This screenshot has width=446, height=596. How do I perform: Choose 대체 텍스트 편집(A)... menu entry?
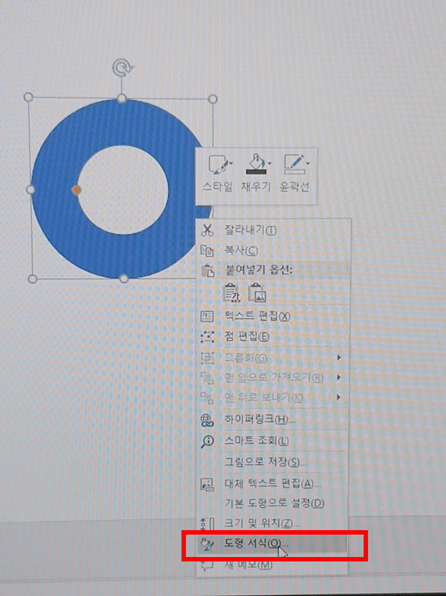click(x=272, y=483)
